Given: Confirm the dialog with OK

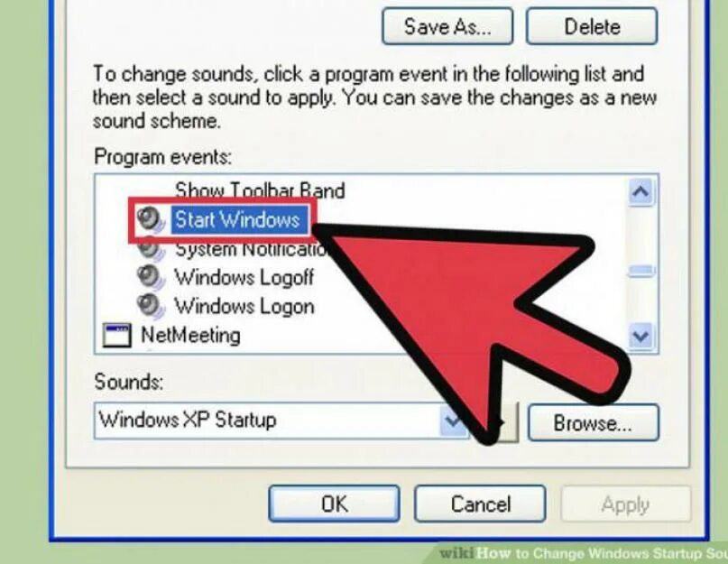Looking at the screenshot, I should 335,504.
